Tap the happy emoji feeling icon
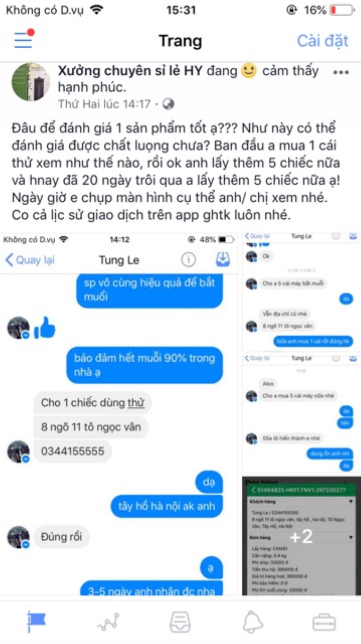This screenshot has height=644, width=361. pyautogui.click(x=249, y=71)
